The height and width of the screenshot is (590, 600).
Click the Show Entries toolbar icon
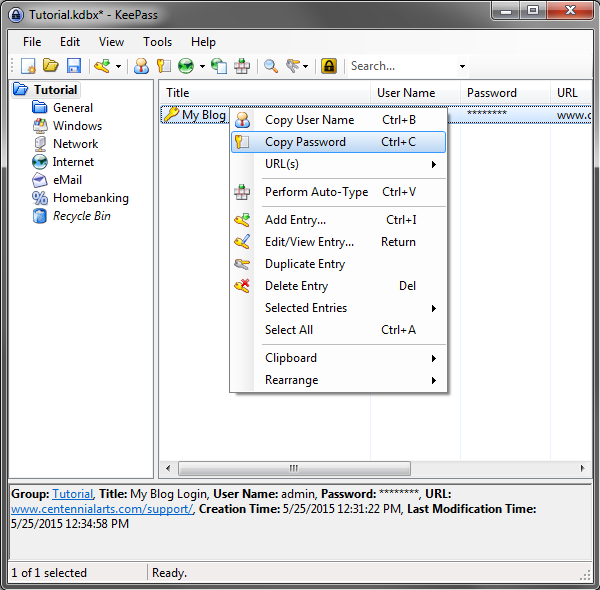pos(293,66)
